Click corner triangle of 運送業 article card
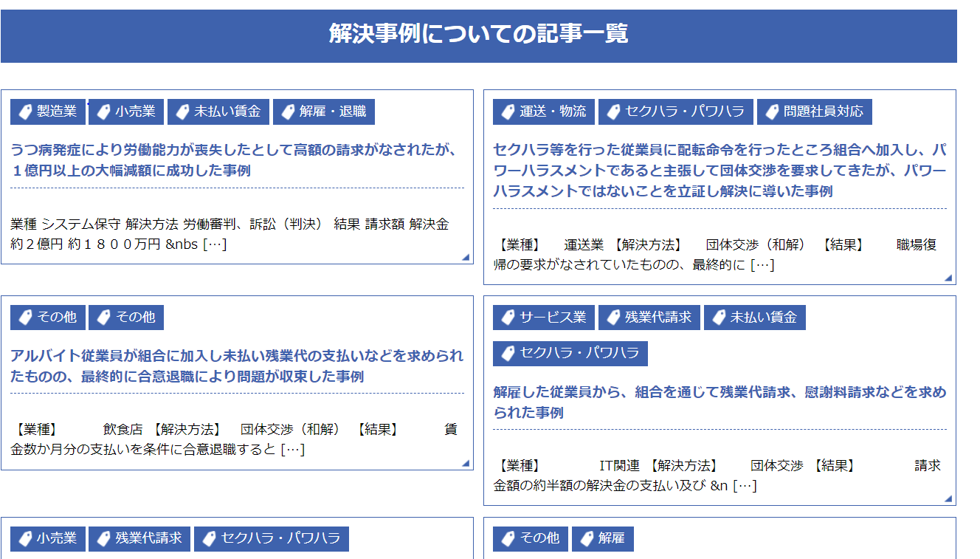Viewport: 980px width, 559px height. point(948,278)
